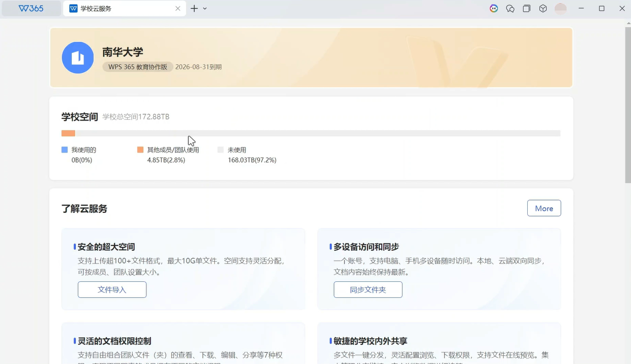Click the 了解云服务 section heading
This screenshot has width=631, height=364.
coord(85,209)
